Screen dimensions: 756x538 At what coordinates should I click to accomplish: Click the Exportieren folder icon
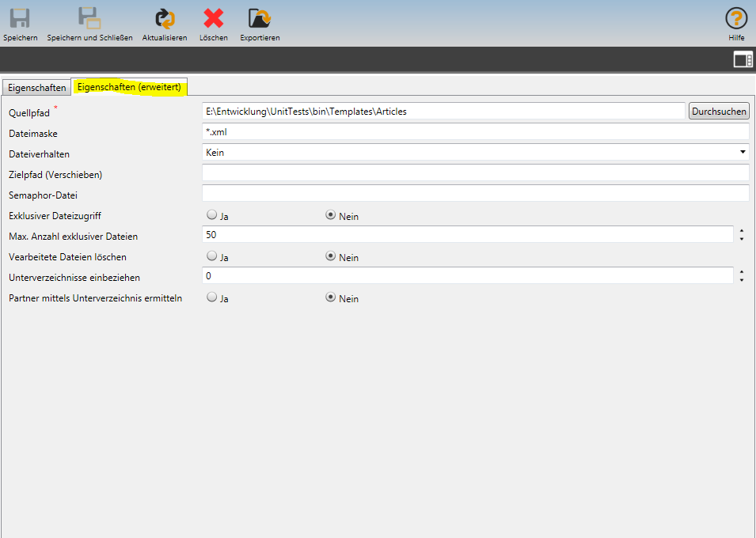point(260,19)
